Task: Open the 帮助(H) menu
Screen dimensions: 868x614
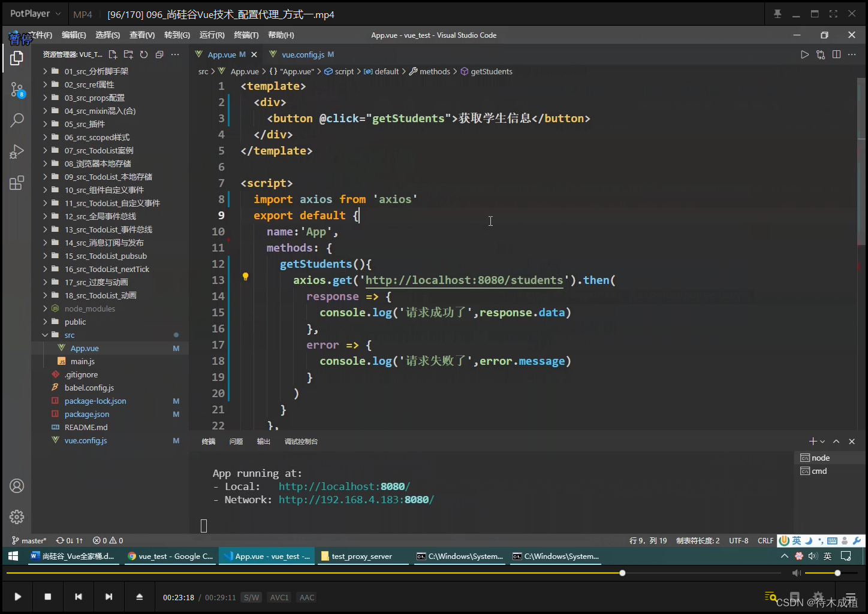Action: pyautogui.click(x=281, y=35)
